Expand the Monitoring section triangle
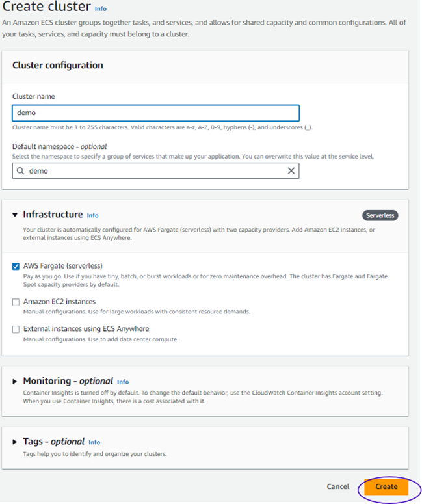 [15, 382]
